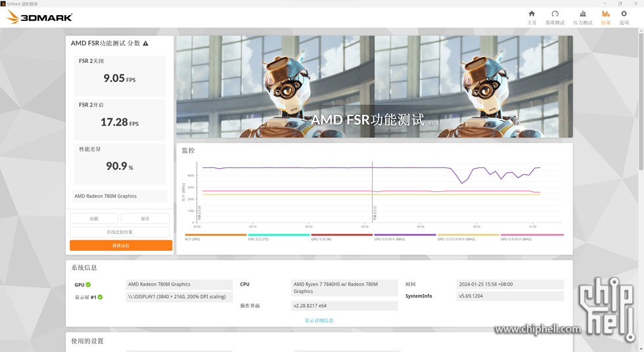Minimize the 3DMark window
Screen dimensions: 644x352
605,4
